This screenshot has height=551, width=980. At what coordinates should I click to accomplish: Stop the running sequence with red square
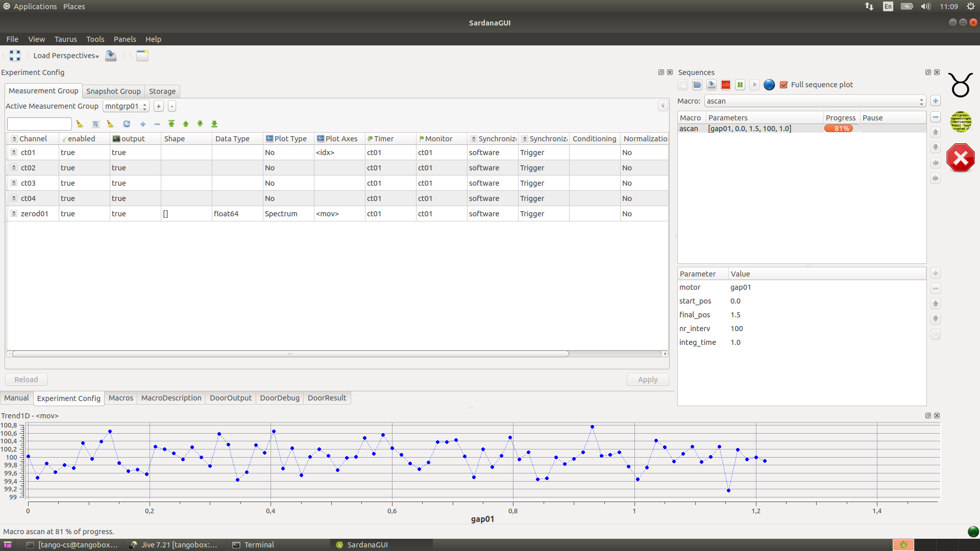726,85
